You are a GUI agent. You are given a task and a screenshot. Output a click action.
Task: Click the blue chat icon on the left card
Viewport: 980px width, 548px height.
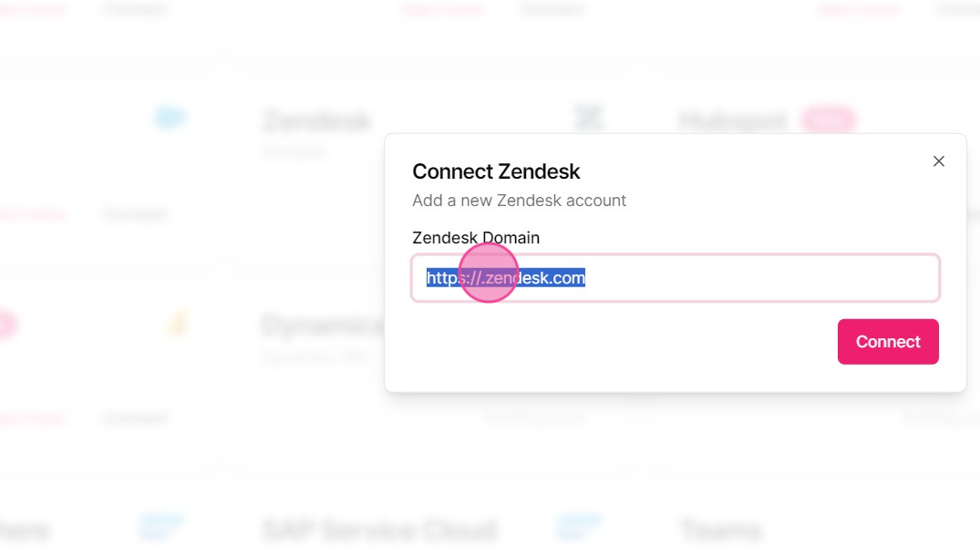170,117
